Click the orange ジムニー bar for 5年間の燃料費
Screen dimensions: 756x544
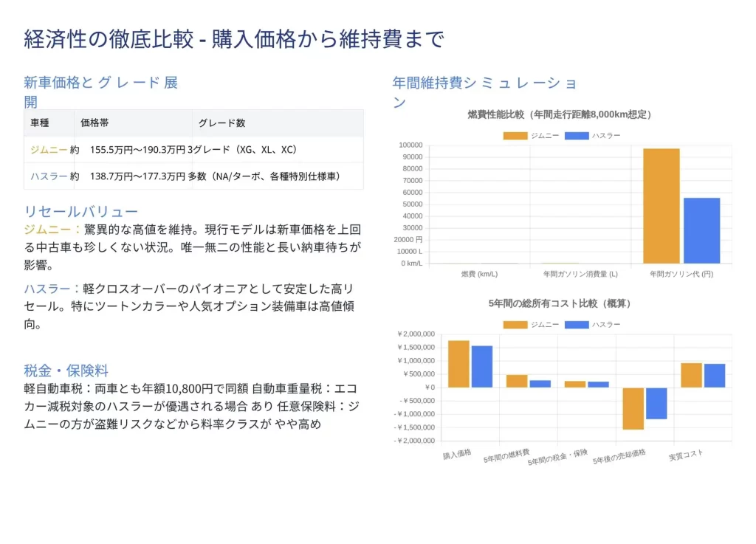click(x=516, y=381)
